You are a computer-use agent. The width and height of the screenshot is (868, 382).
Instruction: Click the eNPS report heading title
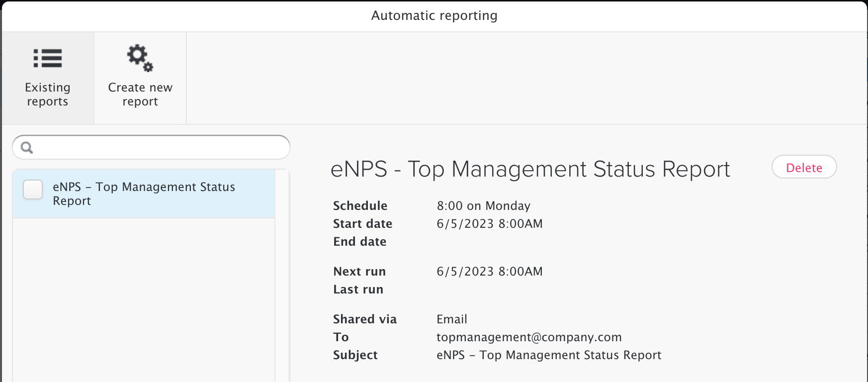coord(530,169)
